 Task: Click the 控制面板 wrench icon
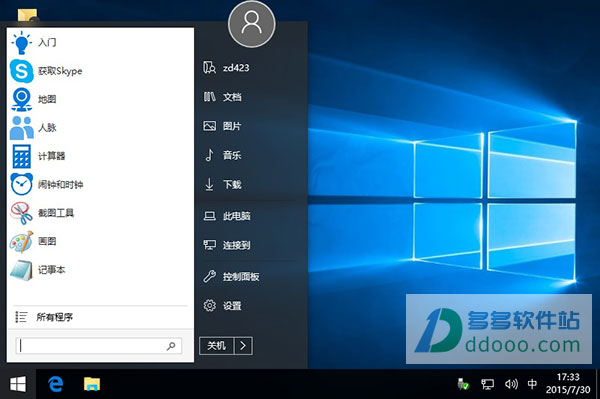pyautogui.click(x=209, y=276)
